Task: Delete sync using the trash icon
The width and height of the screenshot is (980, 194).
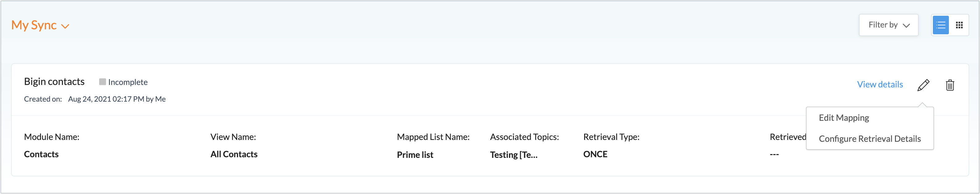Action: click(950, 85)
